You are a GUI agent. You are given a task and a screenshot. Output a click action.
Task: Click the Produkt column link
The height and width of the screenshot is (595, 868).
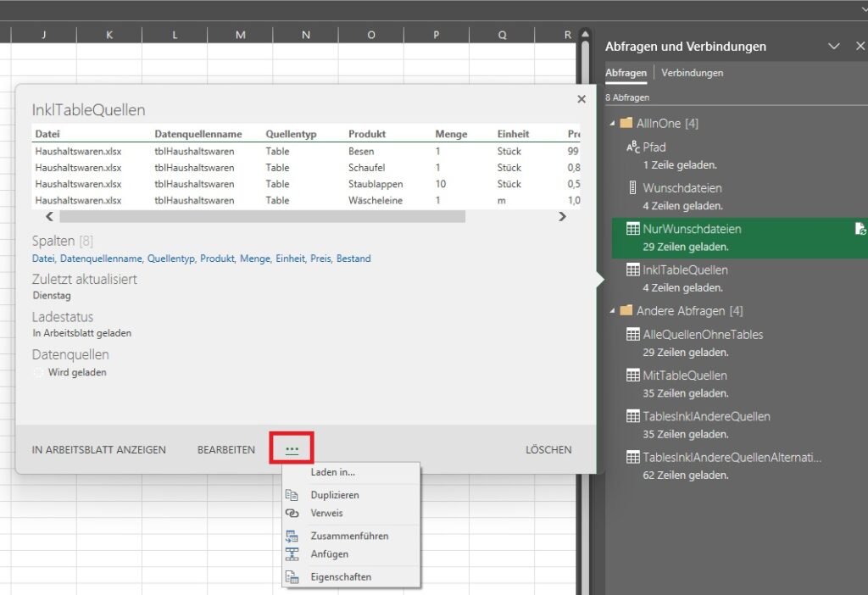click(218, 259)
